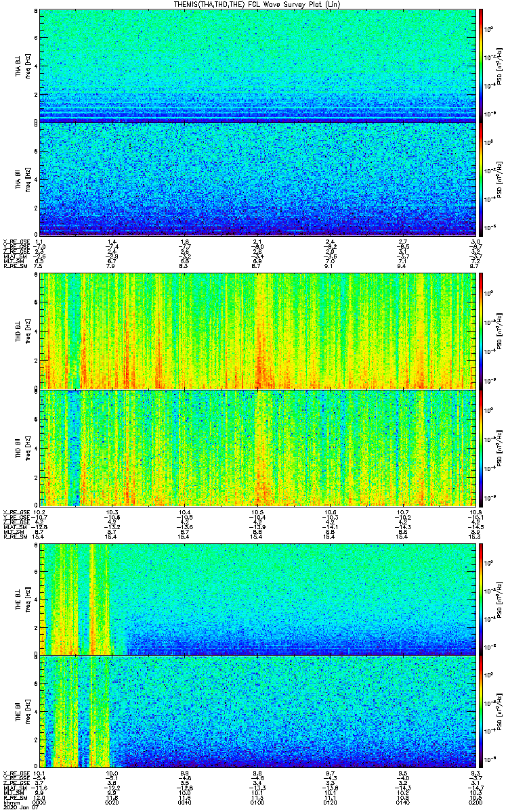The height and width of the screenshot is (812, 508).
Task: Click the 0140 time tick label
Action: pyautogui.click(x=402, y=802)
